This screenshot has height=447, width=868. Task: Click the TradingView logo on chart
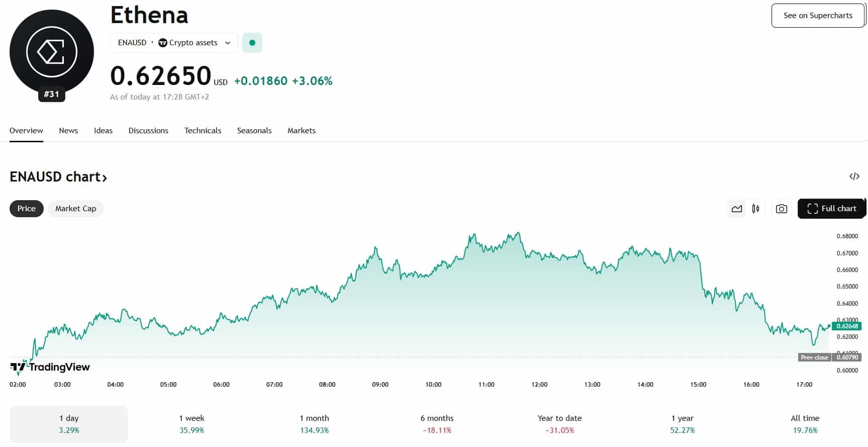tap(50, 367)
